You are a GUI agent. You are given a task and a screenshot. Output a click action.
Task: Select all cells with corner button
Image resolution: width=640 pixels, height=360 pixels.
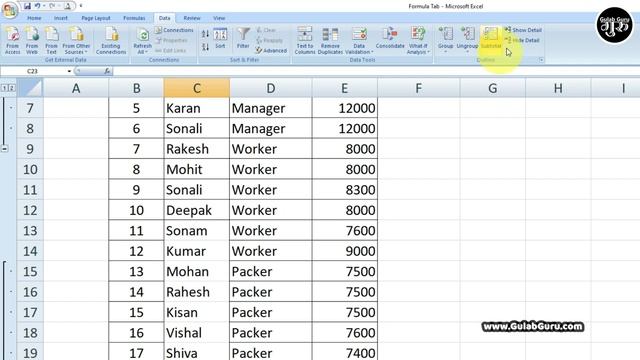[x=30, y=88]
